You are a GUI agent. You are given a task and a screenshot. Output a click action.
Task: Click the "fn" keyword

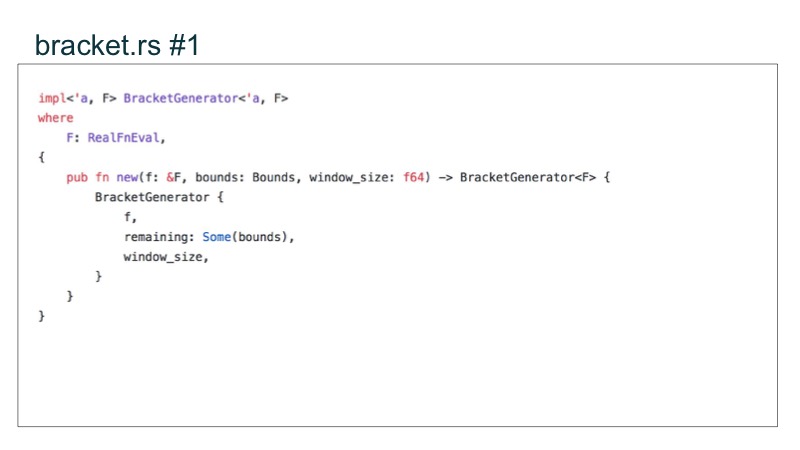click(101, 177)
